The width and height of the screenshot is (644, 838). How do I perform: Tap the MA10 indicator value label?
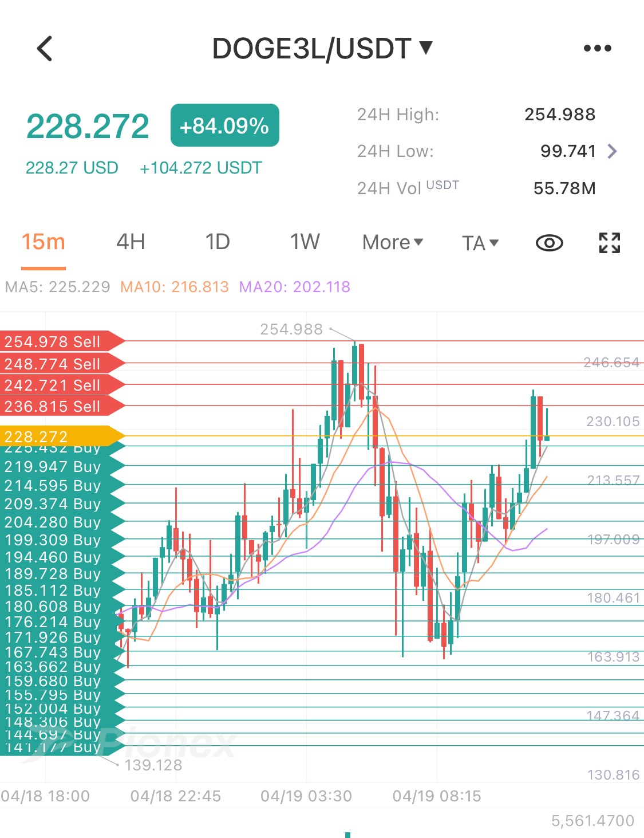pyautogui.click(x=175, y=287)
